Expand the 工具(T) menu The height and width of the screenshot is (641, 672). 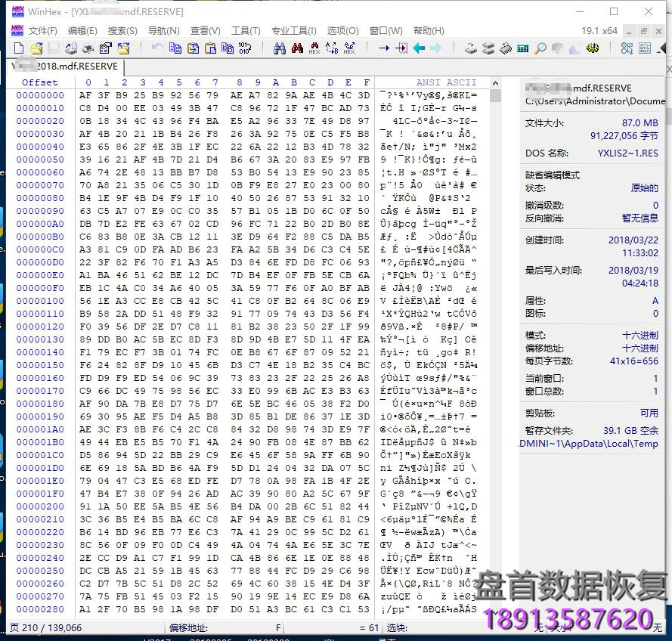click(x=246, y=31)
